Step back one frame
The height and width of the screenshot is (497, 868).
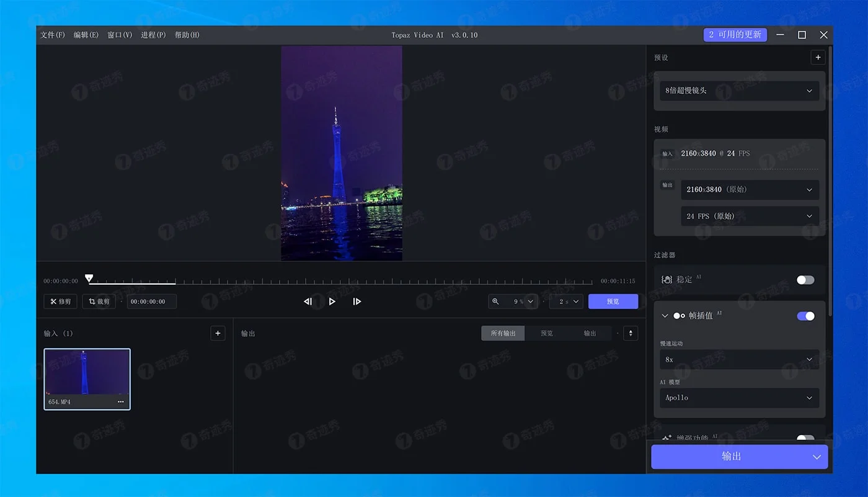[308, 302]
